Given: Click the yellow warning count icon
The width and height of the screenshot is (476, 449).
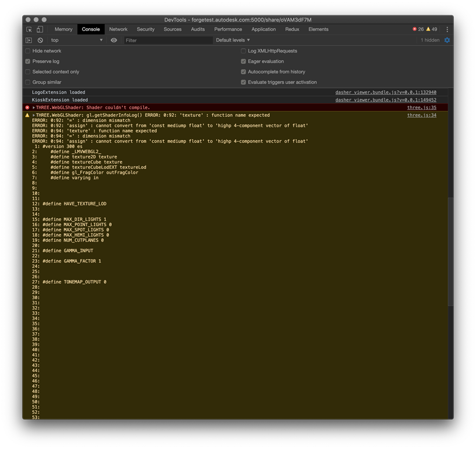Looking at the screenshot, I should 428,29.
